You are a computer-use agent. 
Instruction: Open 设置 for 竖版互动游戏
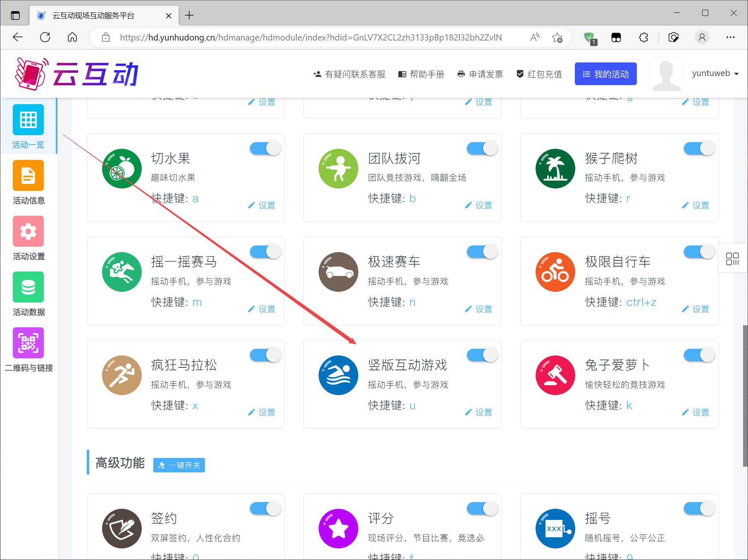point(479,412)
